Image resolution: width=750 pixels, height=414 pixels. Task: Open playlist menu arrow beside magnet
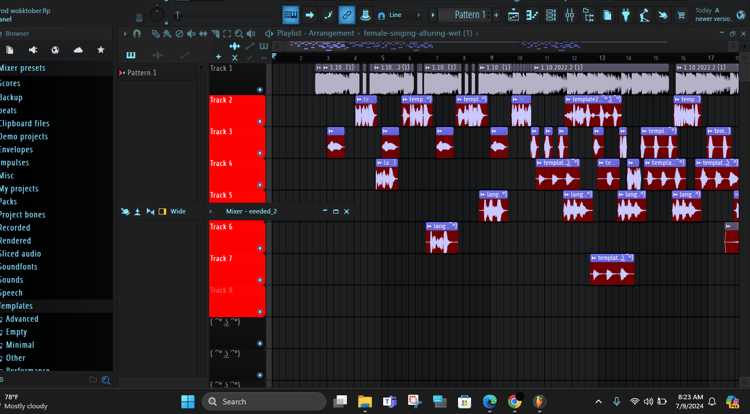pyautogui.click(x=125, y=33)
